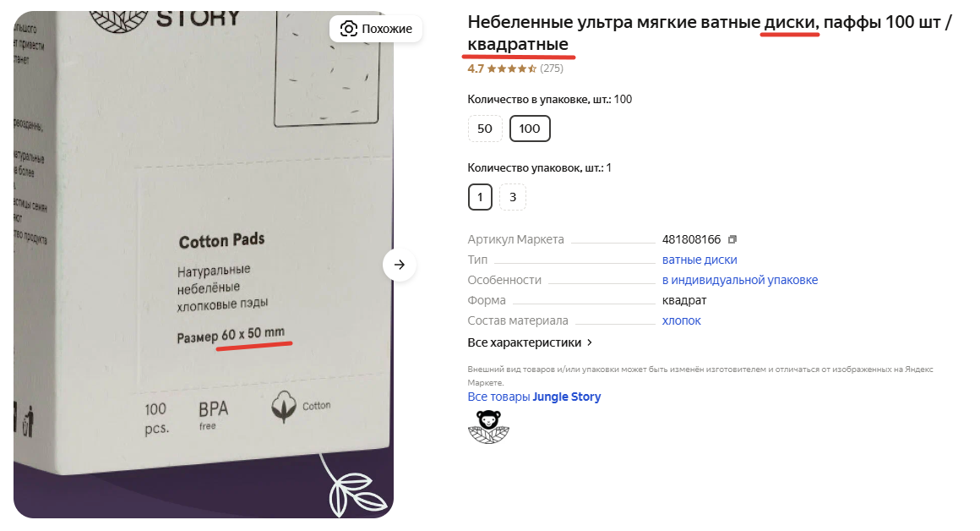Open the Jungle Story brand logo

click(489, 427)
